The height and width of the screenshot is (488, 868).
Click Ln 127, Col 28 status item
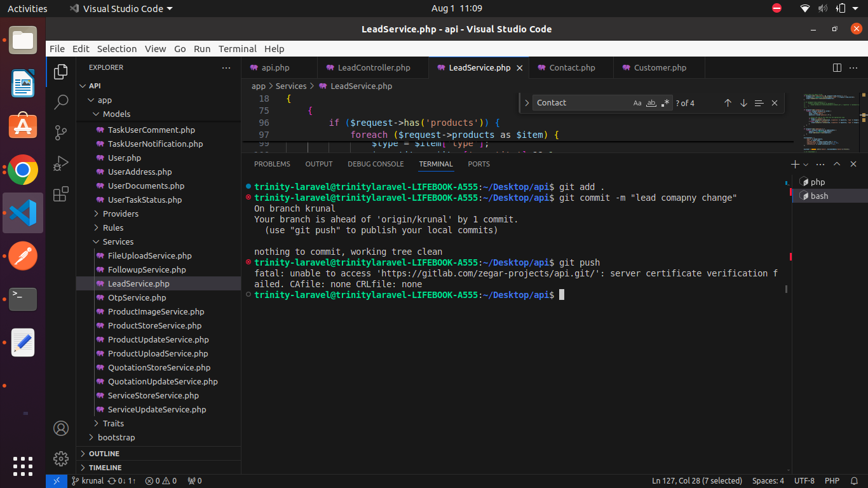[697, 481]
